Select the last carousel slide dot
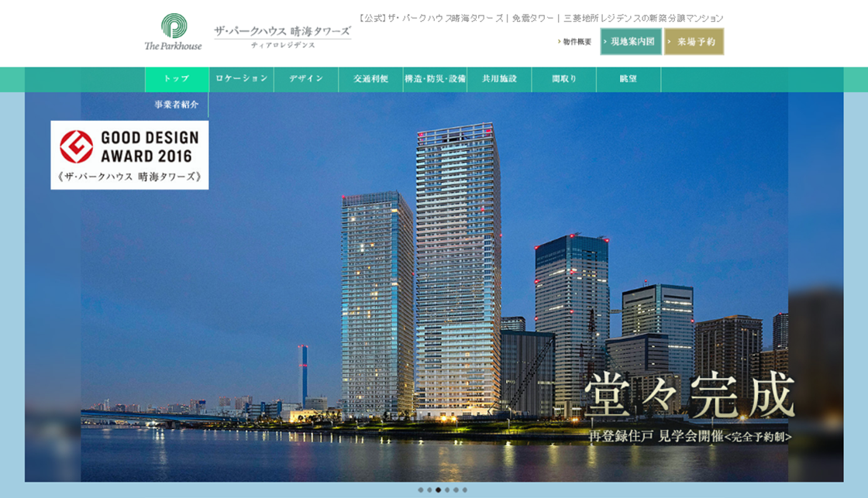This screenshot has height=498, width=868. tap(465, 490)
